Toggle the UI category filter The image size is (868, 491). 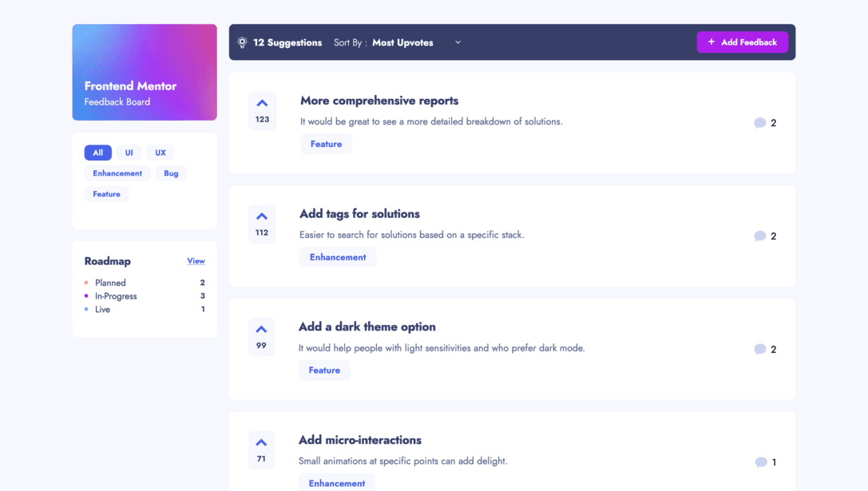(x=129, y=152)
